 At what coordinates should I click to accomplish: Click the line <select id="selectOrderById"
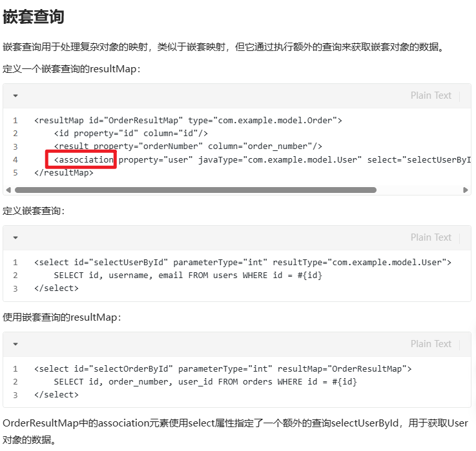click(x=223, y=369)
